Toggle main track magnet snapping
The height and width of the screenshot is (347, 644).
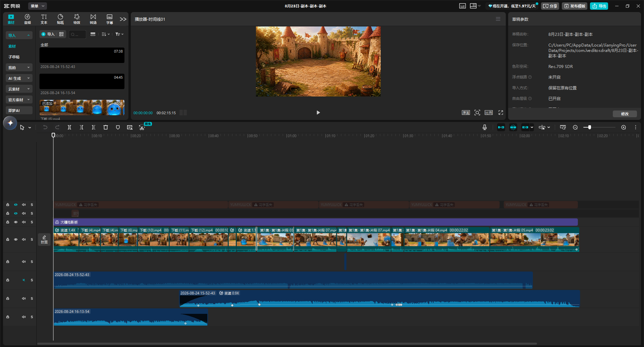[x=501, y=127]
